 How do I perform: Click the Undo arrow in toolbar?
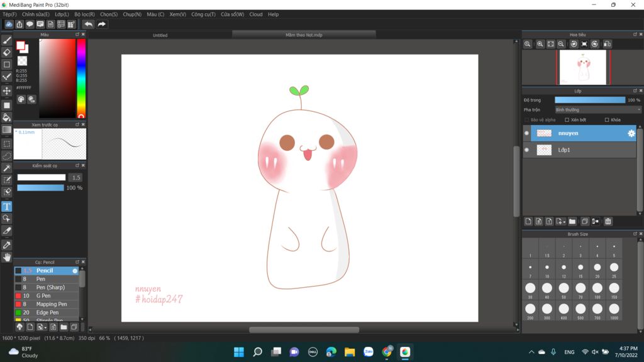click(x=88, y=25)
